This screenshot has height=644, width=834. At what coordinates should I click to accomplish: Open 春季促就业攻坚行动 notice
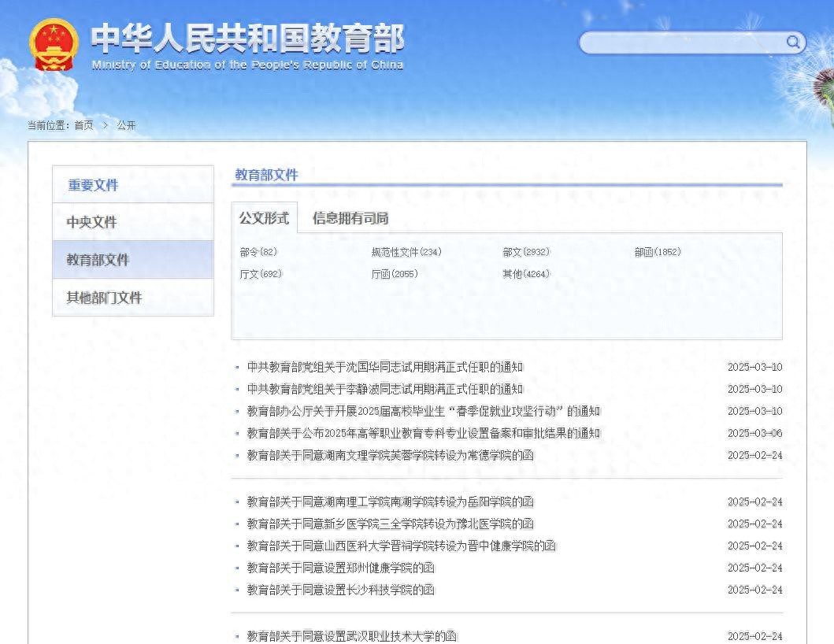pyautogui.click(x=424, y=411)
